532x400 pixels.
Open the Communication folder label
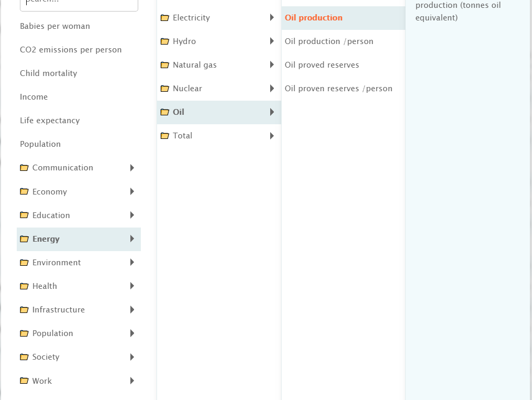pyautogui.click(x=62, y=168)
